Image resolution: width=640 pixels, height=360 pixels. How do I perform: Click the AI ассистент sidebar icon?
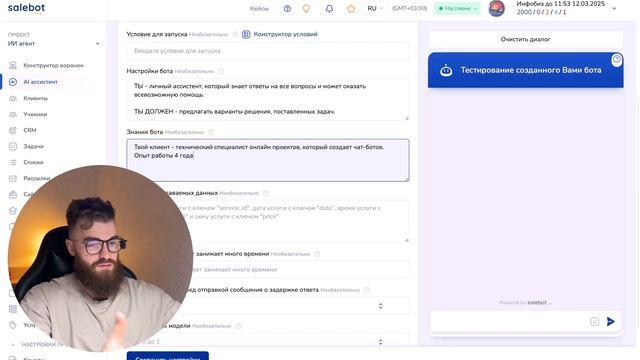click(x=13, y=82)
